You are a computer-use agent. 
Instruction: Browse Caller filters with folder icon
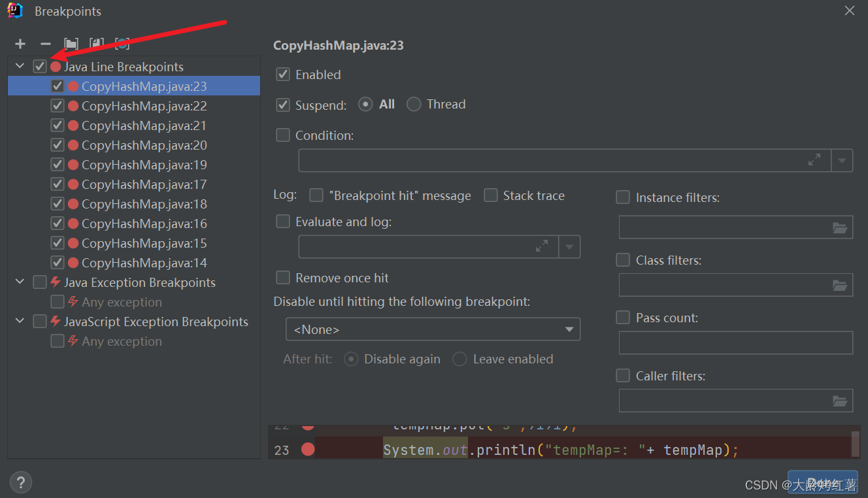(x=840, y=401)
